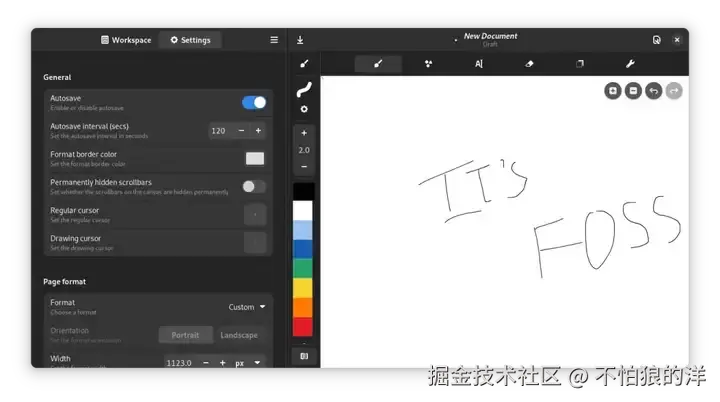720x402 pixels.
Task: Open the hamburger main menu
Action: coord(274,40)
